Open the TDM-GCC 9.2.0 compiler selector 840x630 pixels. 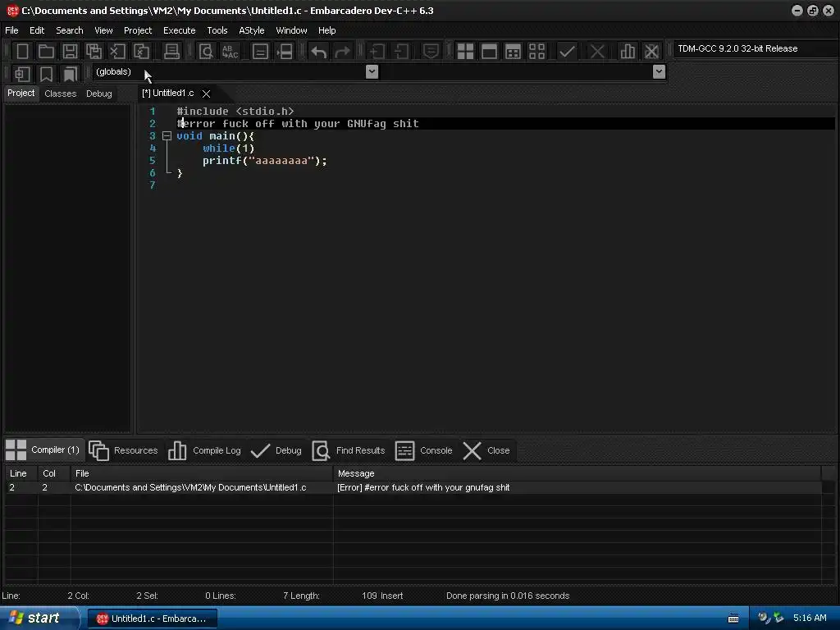click(756, 48)
